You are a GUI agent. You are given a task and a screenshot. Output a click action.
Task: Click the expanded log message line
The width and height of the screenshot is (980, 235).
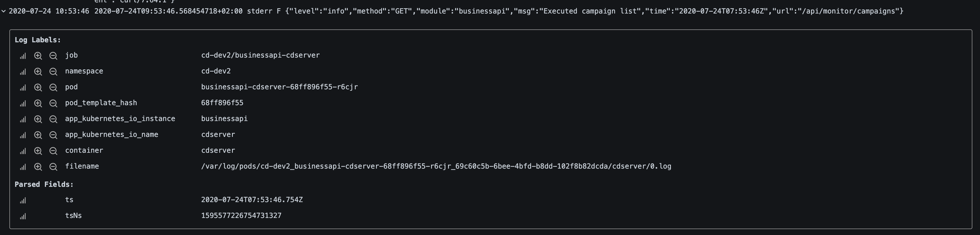tap(457, 11)
